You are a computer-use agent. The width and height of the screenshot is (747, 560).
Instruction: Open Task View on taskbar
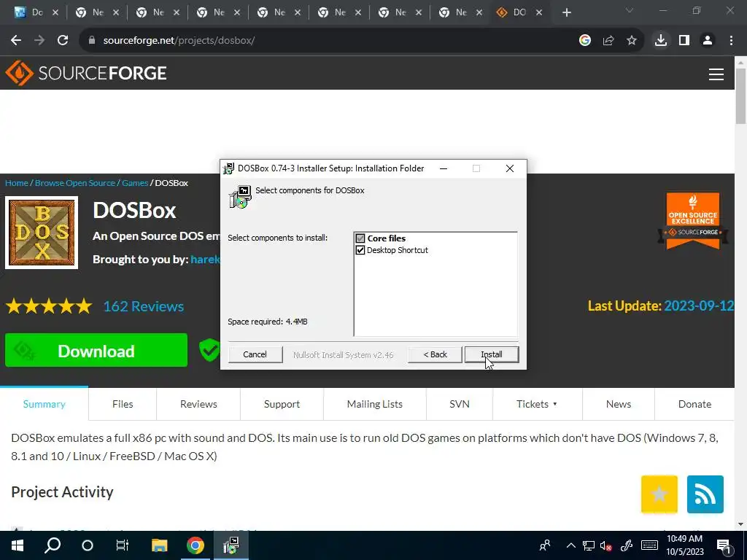coord(123,545)
